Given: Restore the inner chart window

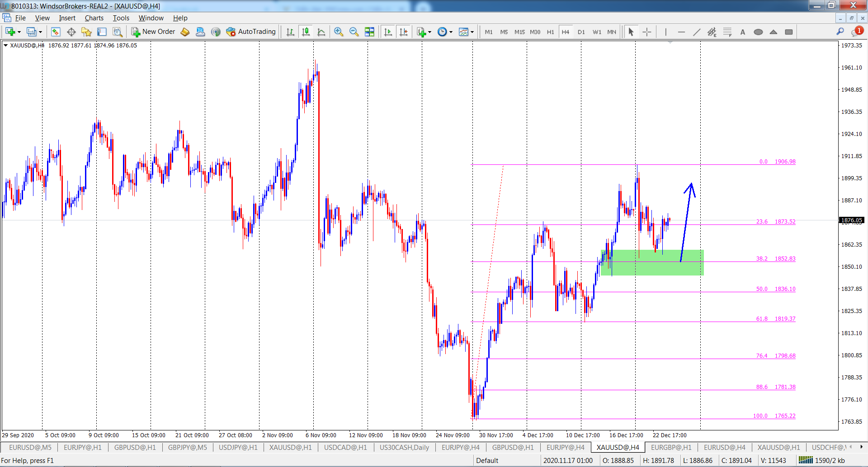Looking at the screenshot, I should pos(851,18).
